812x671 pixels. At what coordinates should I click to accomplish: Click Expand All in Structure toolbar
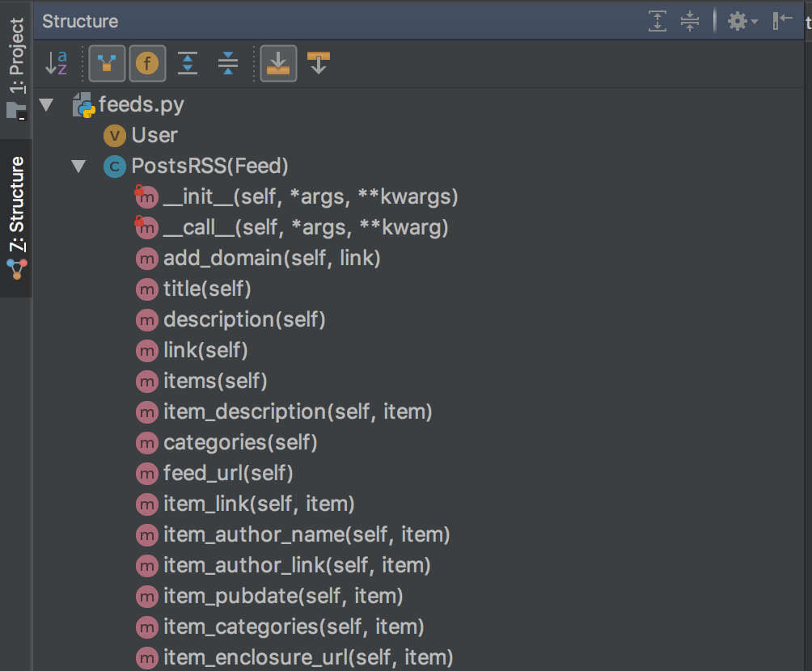point(188,63)
